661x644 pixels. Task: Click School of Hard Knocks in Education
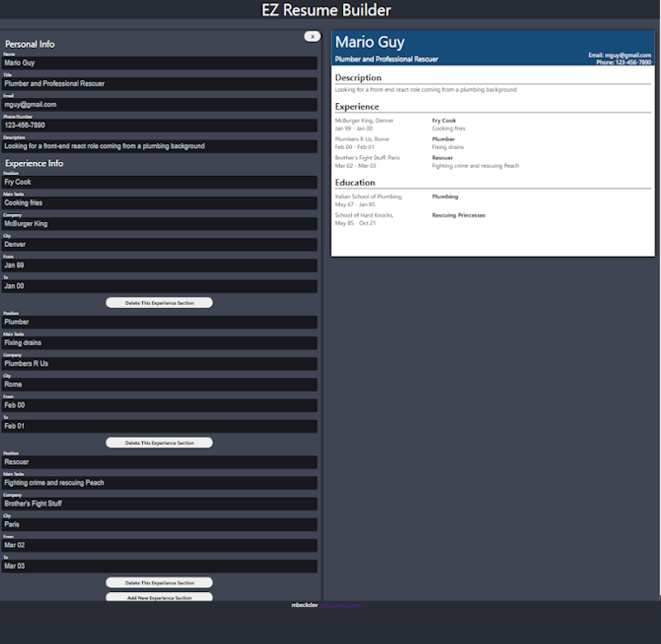(x=364, y=215)
